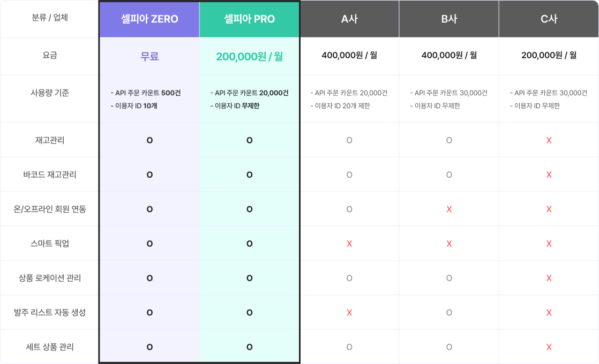Click B사 red X for 스마트 픽업

pos(449,244)
